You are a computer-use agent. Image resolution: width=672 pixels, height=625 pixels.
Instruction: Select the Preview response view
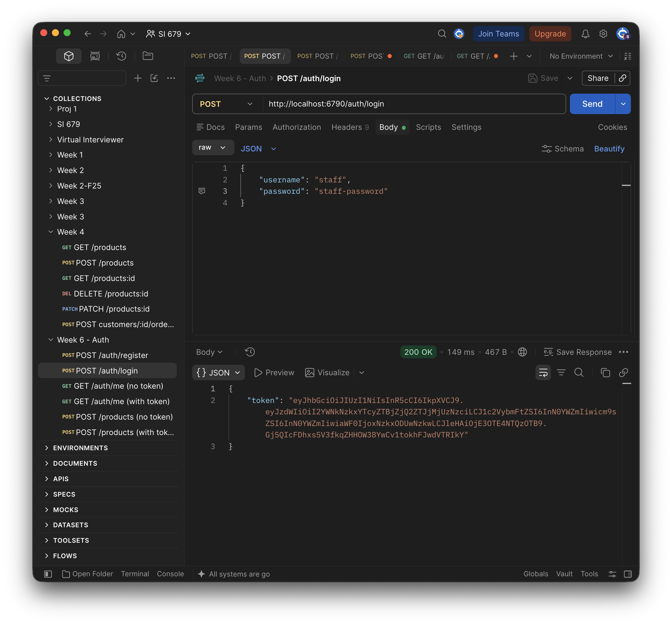[274, 373]
